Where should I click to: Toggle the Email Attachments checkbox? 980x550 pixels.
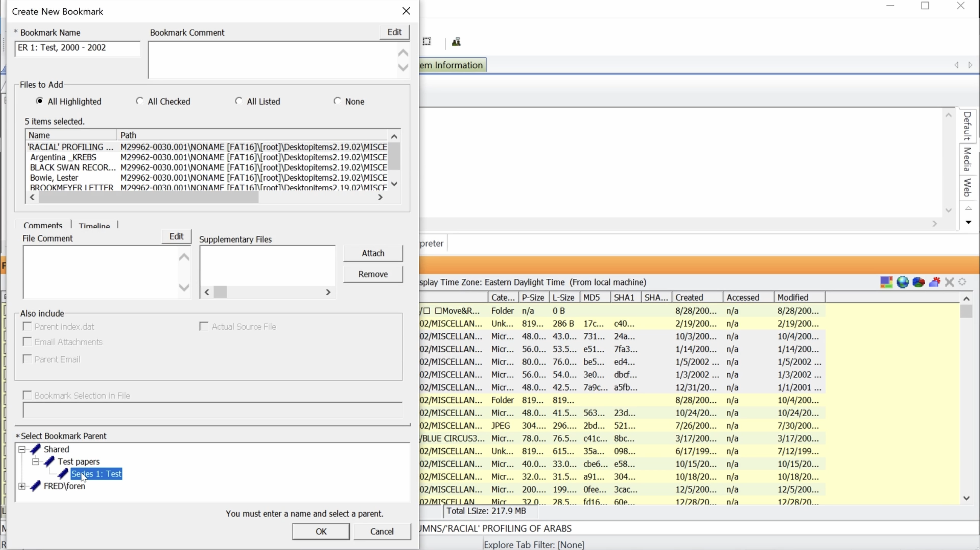(27, 342)
